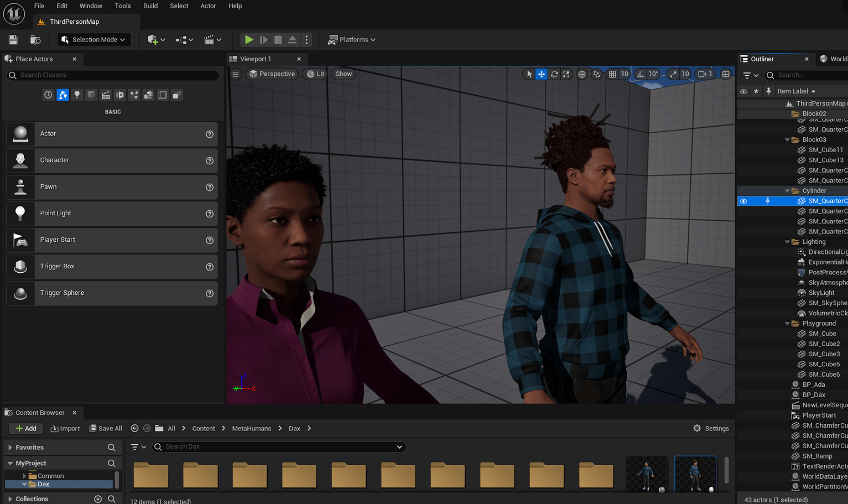Open the Blueprints dropdown in the toolbar
The height and width of the screenshot is (504, 848).
tap(184, 40)
